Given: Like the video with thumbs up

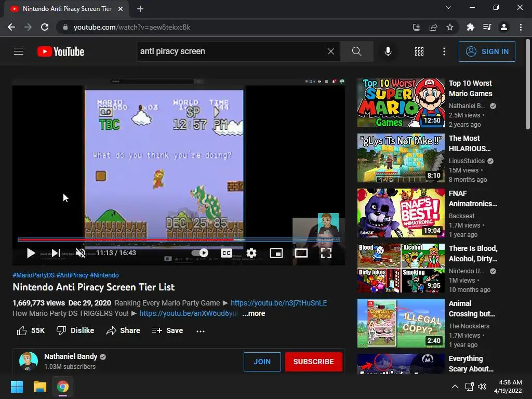Looking at the screenshot, I should 31,330.
